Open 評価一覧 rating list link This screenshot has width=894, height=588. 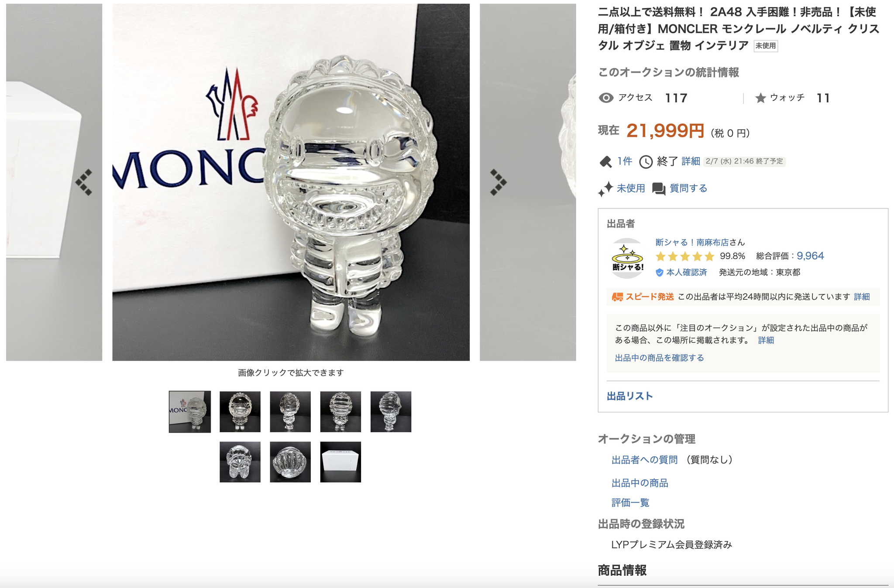click(x=630, y=503)
